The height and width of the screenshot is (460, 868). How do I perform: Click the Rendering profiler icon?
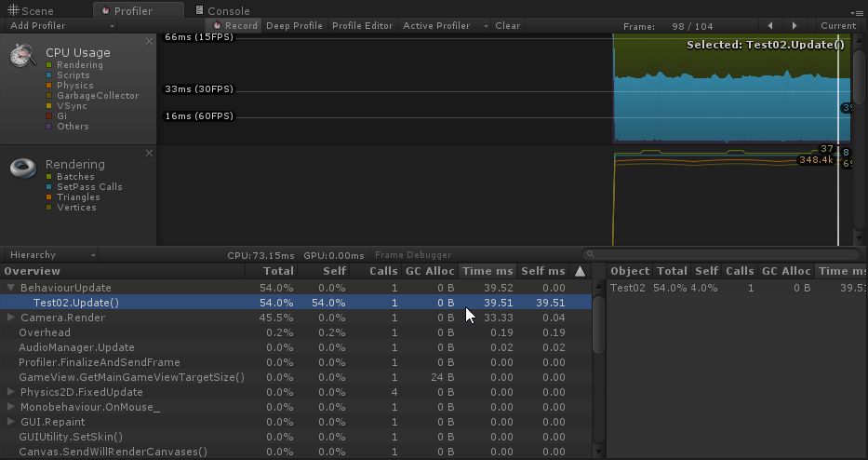pyautogui.click(x=22, y=167)
